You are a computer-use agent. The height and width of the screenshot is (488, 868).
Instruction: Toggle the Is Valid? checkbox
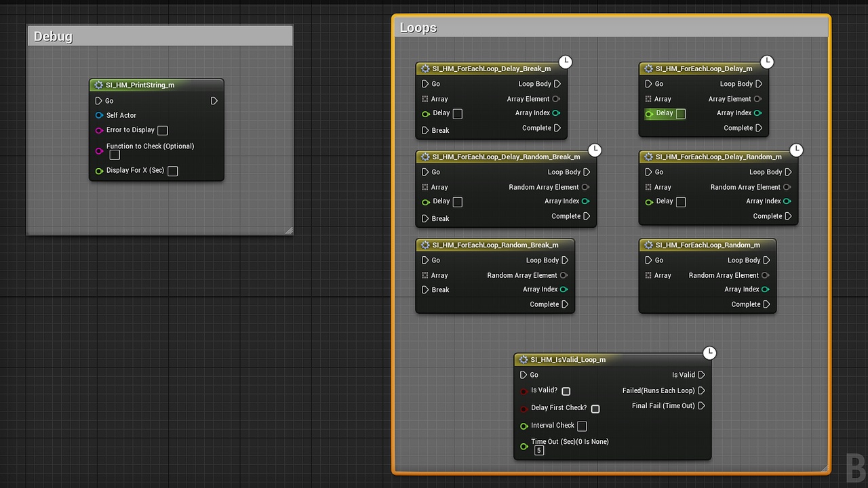[566, 391]
